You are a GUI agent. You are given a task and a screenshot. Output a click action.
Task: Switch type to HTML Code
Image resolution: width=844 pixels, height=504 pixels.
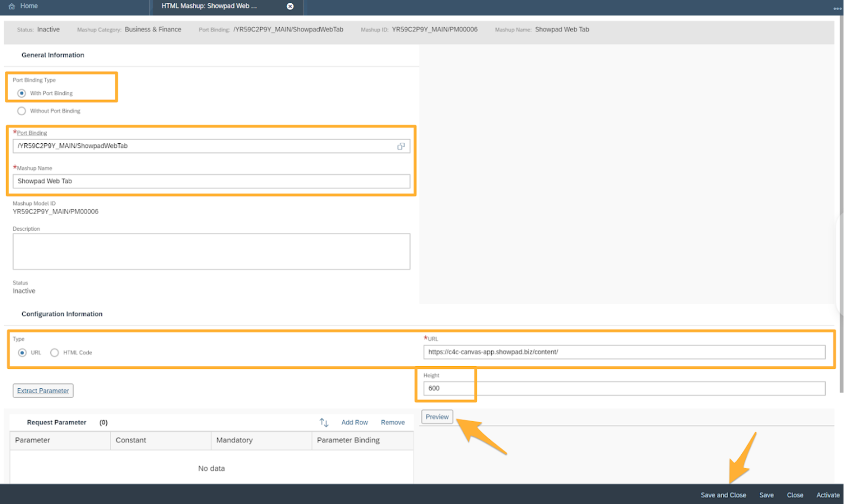[x=55, y=353]
